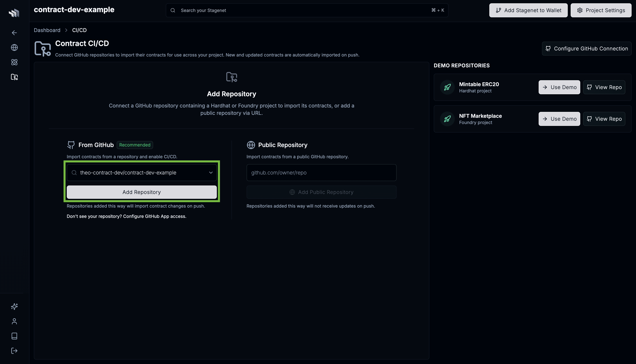
Task: View Repo for NFT Marketplace
Action: (x=604, y=119)
